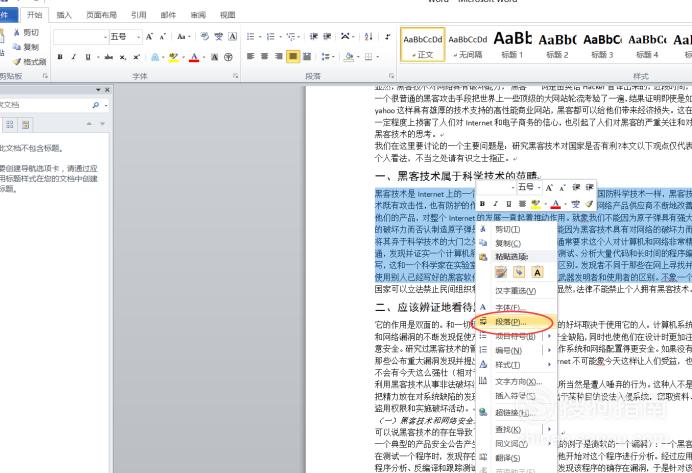The height and width of the screenshot is (473, 692).
Task: Click the navigation pane search document field
Action: coord(44,105)
